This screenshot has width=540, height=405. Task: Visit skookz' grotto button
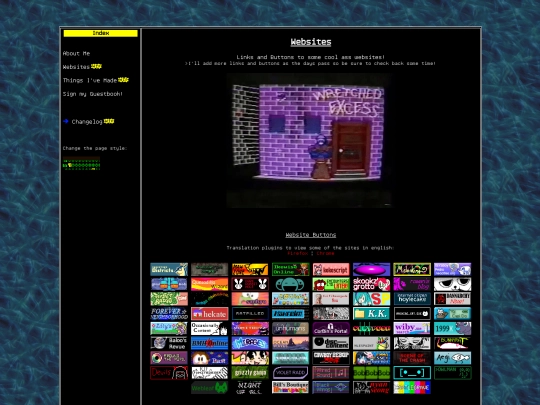click(372, 284)
